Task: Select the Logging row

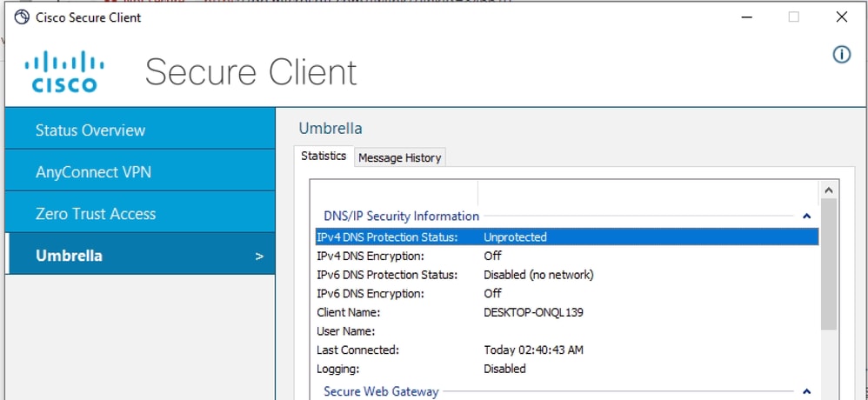Action: [567, 369]
